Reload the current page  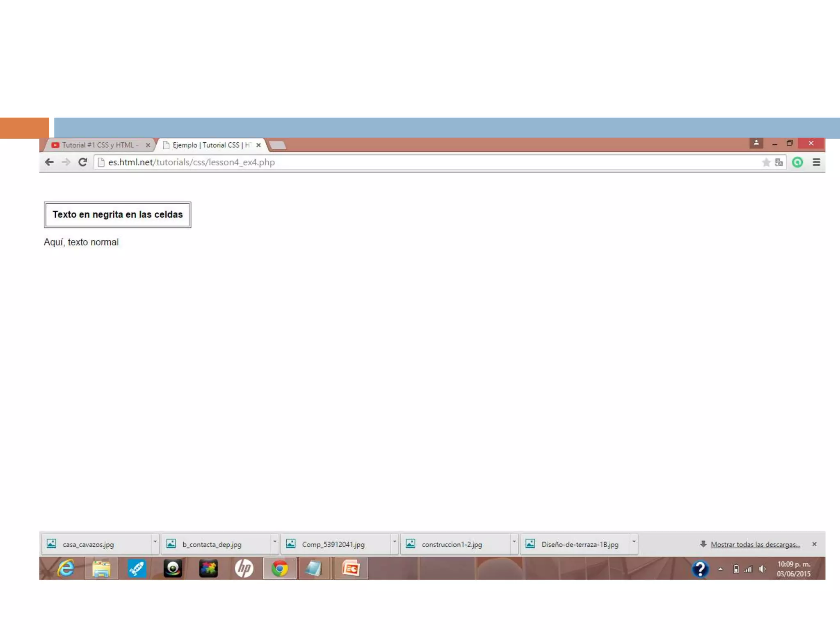tap(82, 162)
